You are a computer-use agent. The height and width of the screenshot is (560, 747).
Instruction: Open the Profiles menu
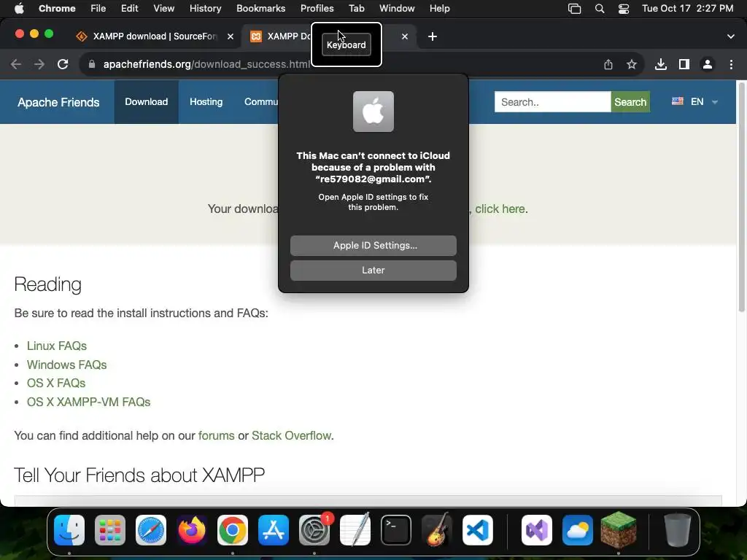point(317,9)
